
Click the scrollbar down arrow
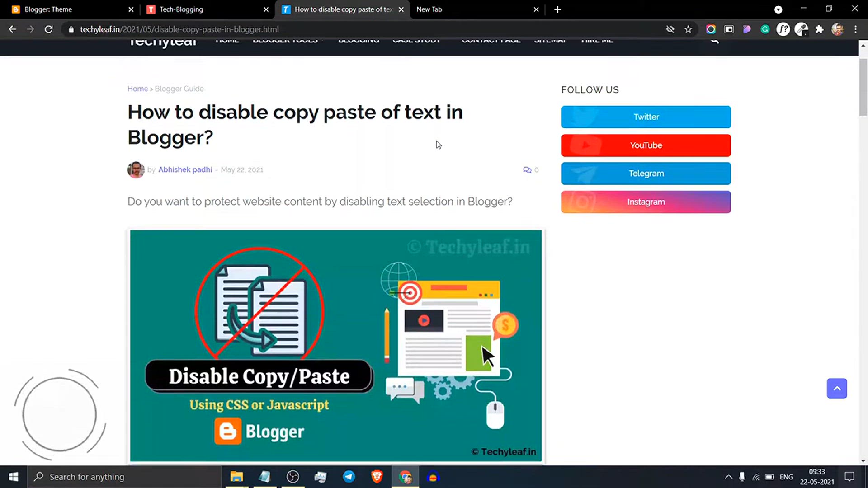click(863, 461)
